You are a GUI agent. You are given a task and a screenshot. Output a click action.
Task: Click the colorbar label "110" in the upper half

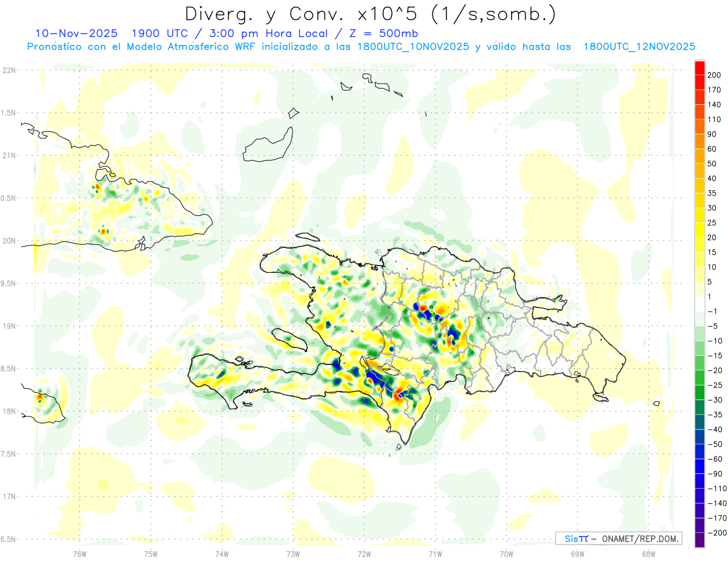(x=715, y=119)
